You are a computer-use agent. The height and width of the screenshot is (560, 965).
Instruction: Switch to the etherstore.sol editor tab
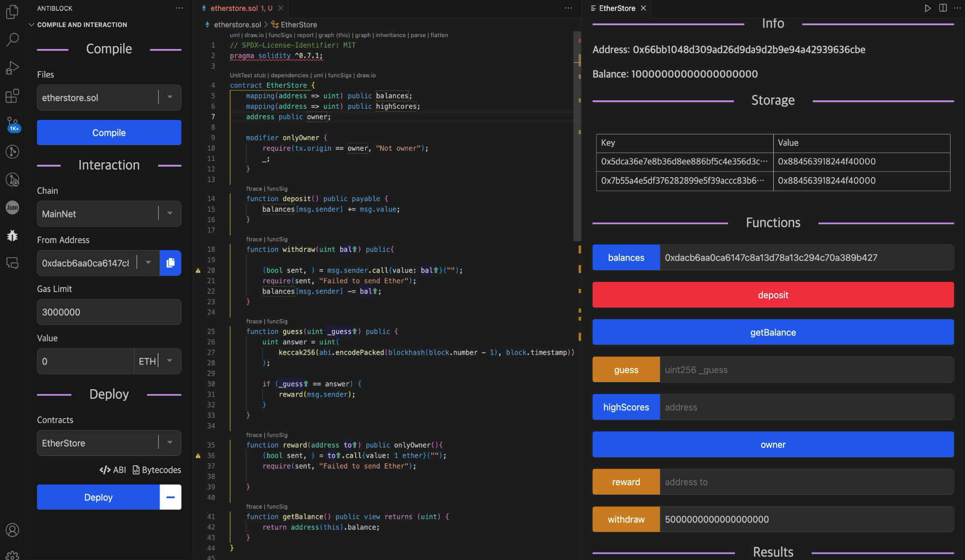click(x=234, y=8)
